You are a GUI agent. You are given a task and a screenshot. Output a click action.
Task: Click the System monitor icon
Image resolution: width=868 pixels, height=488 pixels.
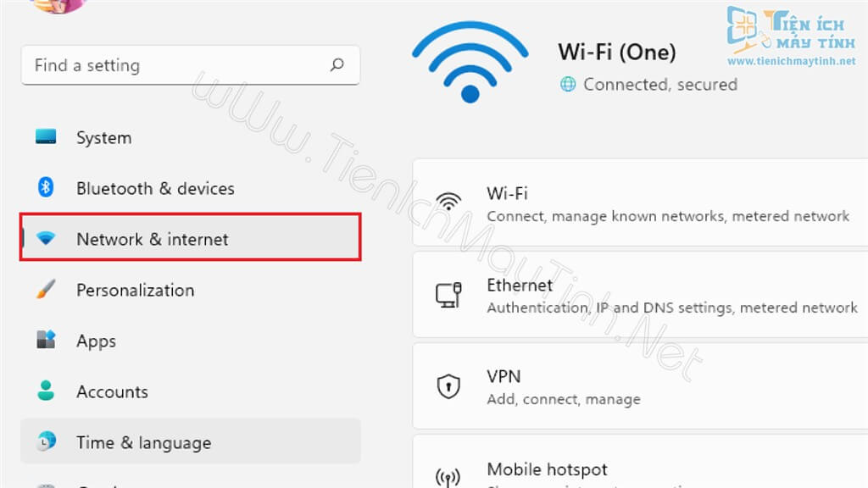click(x=46, y=137)
